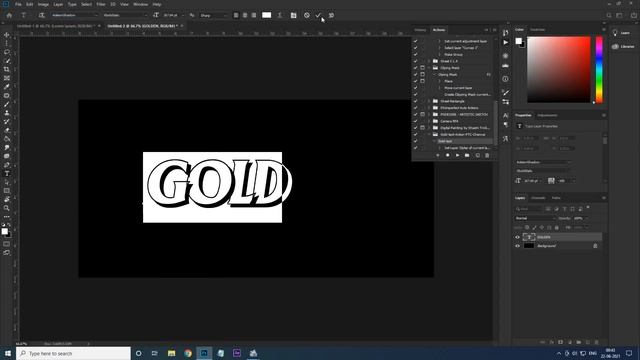The width and height of the screenshot is (640, 360).
Task: Open Character and Paragraph panels toggle
Action: coord(293,15)
